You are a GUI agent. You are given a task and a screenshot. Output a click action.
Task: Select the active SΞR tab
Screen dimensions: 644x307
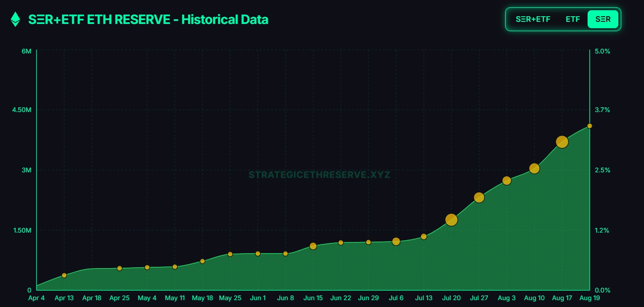[x=603, y=19]
